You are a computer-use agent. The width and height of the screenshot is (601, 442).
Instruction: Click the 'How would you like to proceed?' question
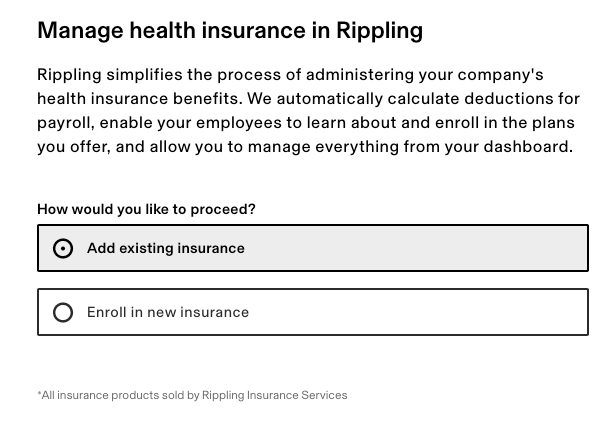point(146,209)
